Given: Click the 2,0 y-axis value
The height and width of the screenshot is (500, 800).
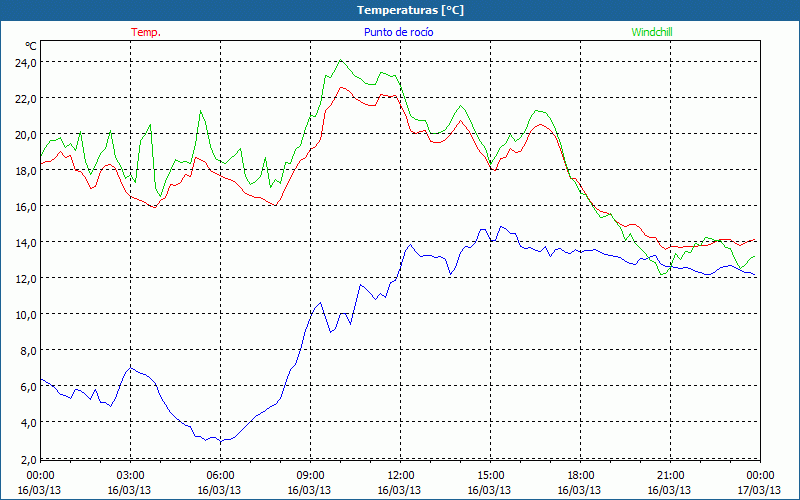Looking at the screenshot, I should pos(29,459).
